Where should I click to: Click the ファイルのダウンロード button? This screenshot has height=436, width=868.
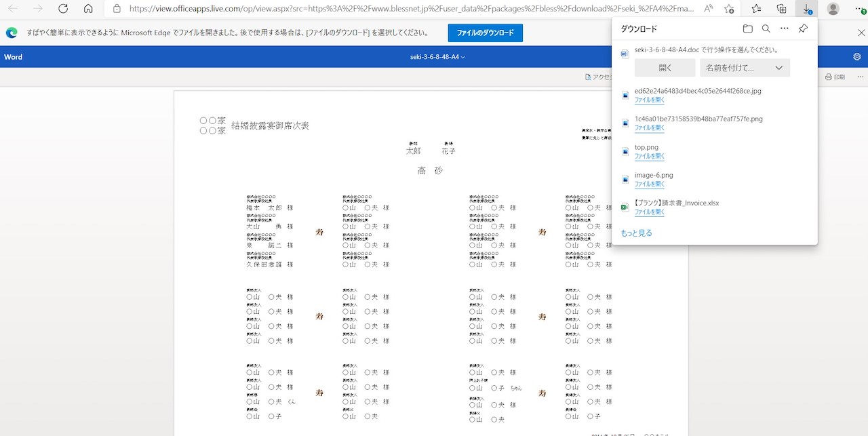(485, 33)
